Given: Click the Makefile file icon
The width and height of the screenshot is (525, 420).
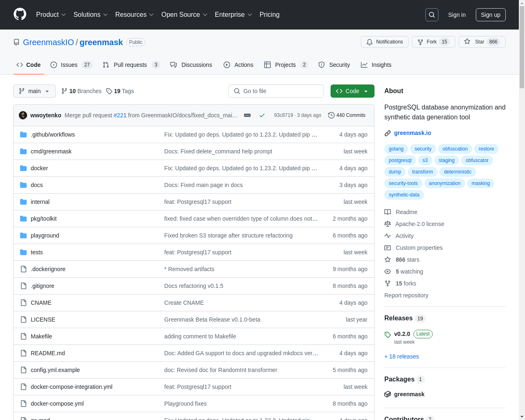Looking at the screenshot, I should click(x=23, y=336).
